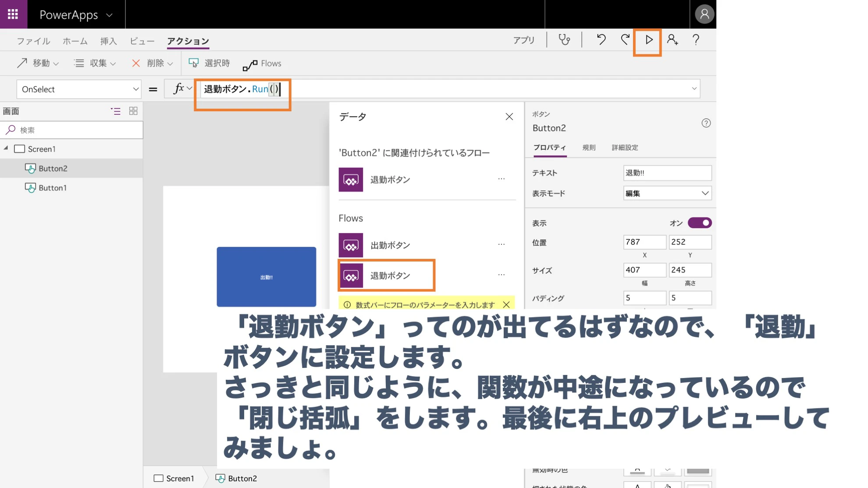Select Button1 in the tree view

pyautogui.click(x=71, y=187)
